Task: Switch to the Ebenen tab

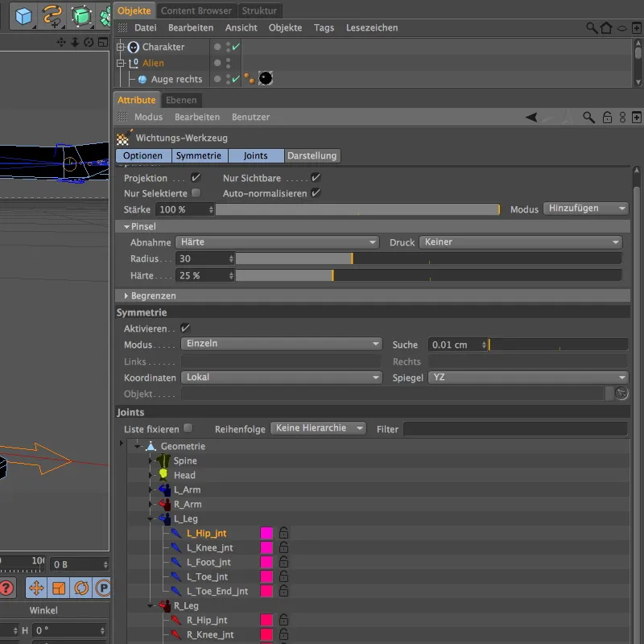Action: [181, 100]
